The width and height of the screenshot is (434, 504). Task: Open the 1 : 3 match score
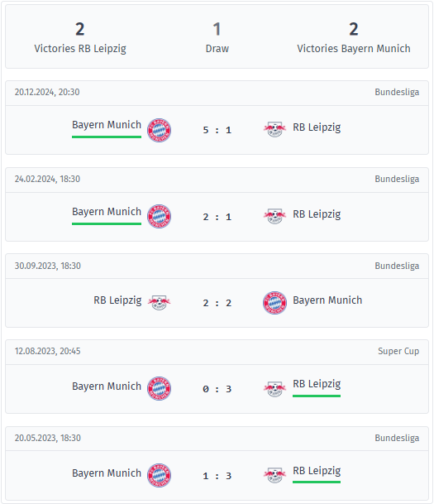[x=217, y=476]
